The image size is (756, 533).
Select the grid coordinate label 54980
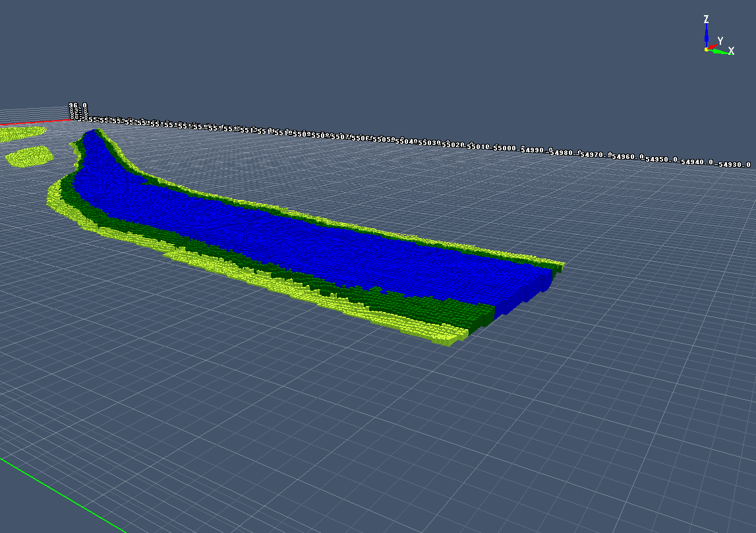pos(562,152)
